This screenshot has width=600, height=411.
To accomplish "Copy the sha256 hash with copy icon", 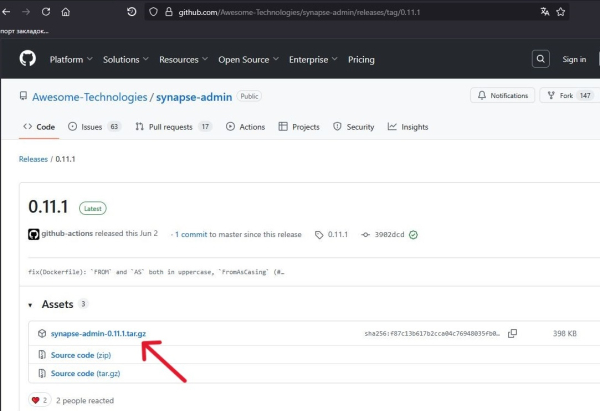I will coord(512,333).
